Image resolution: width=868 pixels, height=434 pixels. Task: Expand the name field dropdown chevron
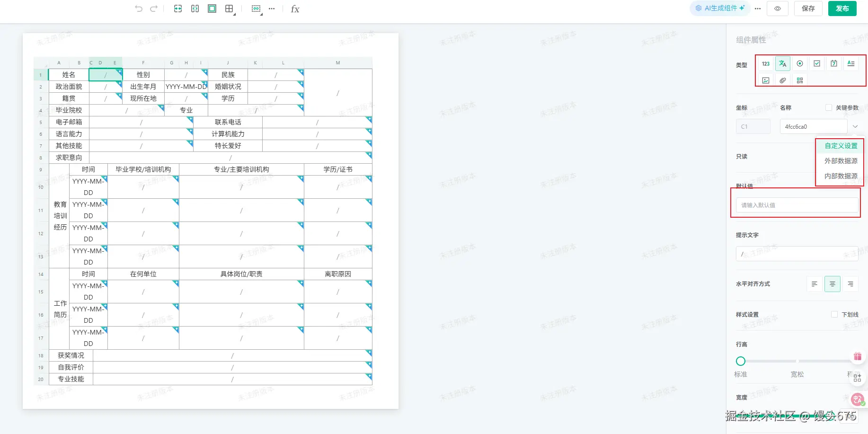[x=855, y=126]
